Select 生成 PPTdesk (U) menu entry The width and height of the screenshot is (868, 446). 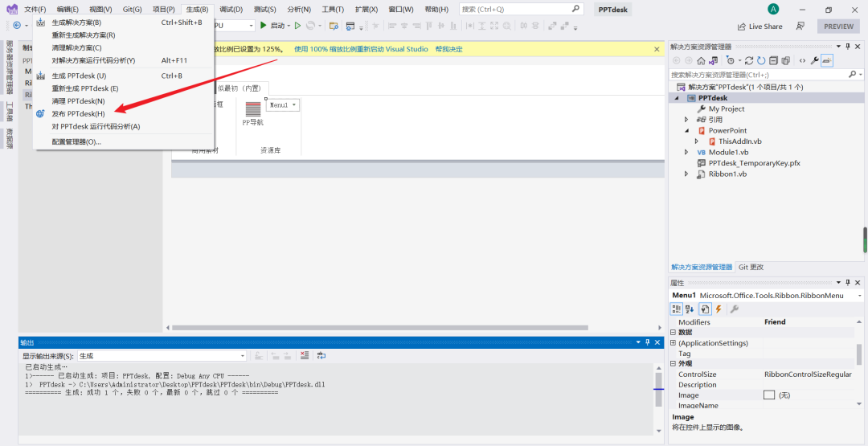point(123,76)
